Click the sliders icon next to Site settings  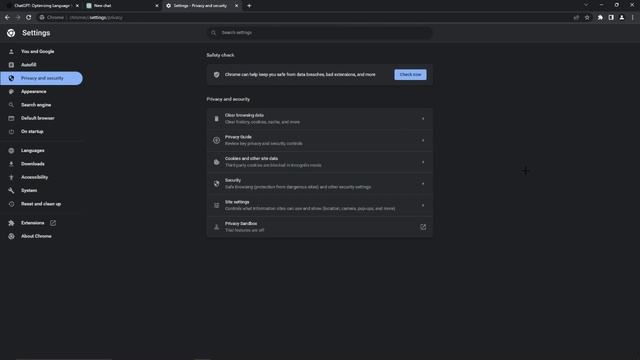(216, 205)
